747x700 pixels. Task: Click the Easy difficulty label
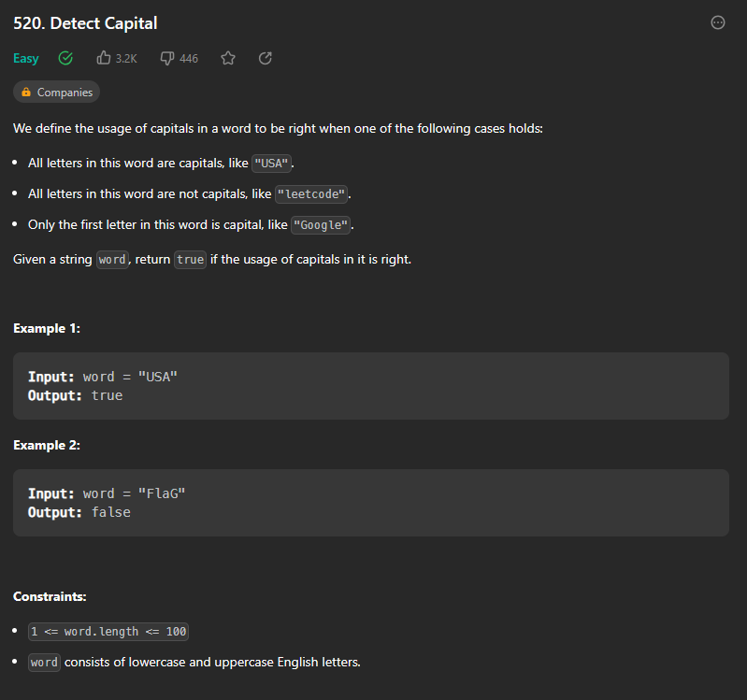tap(26, 58)
